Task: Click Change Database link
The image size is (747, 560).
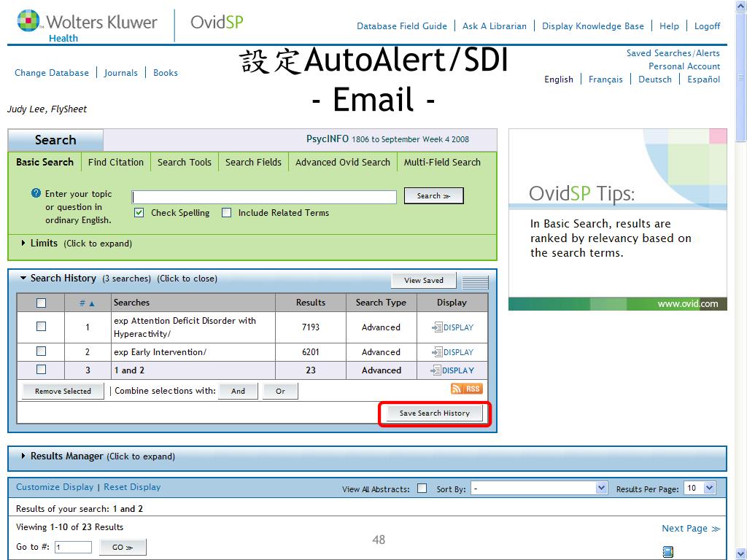Action: click(x=52, y=73)
